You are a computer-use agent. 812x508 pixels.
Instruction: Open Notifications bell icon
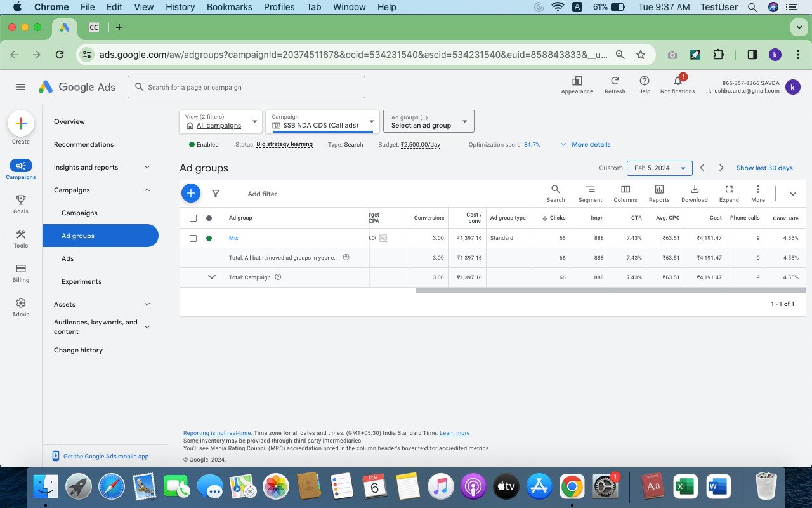[x=678, y=81]
